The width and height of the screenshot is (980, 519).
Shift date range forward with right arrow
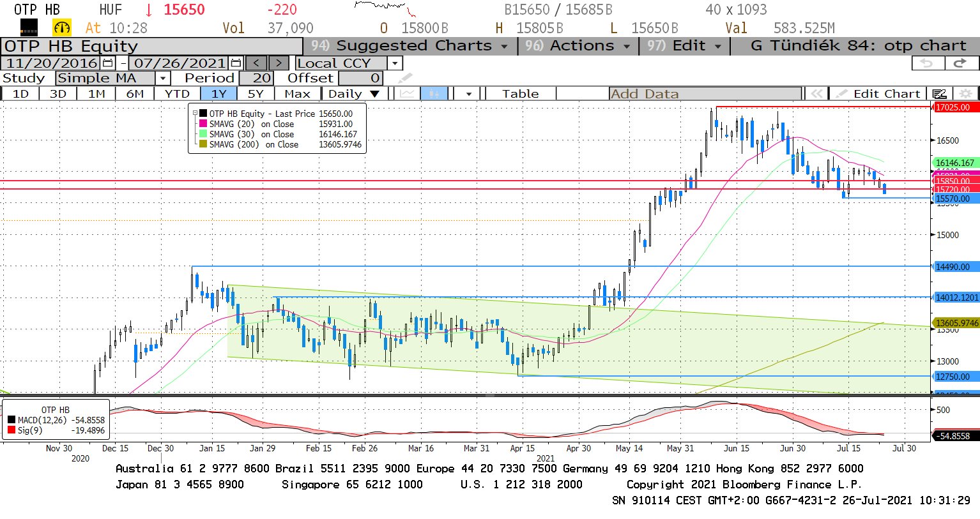pyautogui.click(x=279, y=63)
